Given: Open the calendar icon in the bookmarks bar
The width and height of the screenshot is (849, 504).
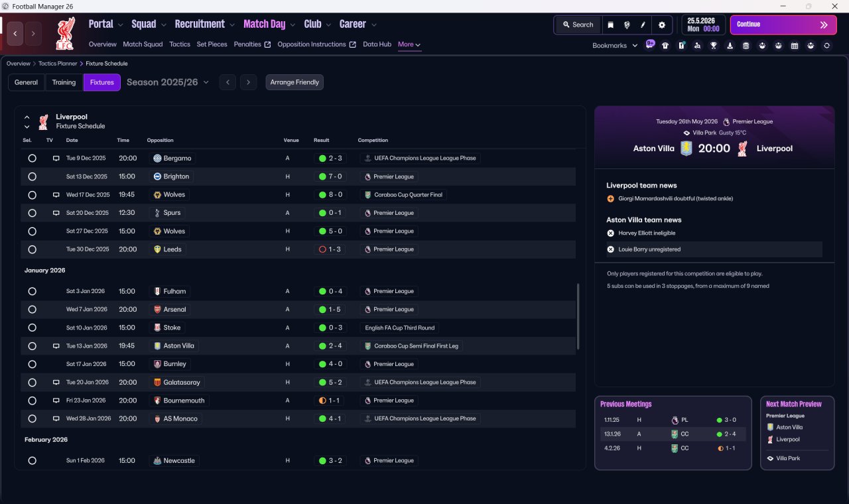Looking at the screenshot, I should point(794,46).
